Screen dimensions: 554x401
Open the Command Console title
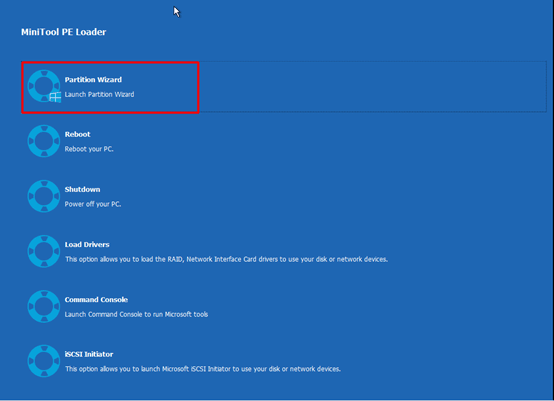click(96, 300)
